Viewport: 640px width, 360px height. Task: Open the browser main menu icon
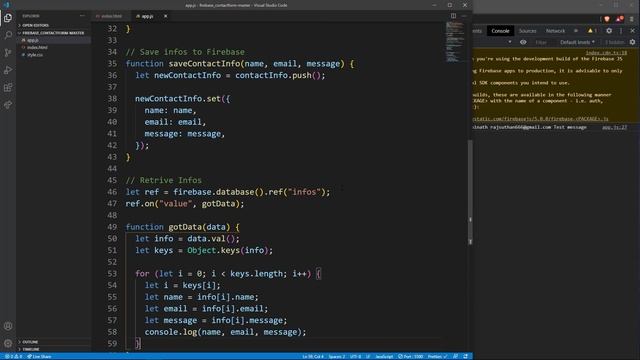coord(632,19)
